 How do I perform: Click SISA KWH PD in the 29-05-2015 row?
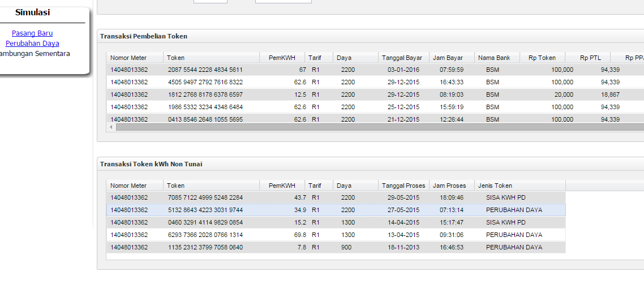(x=505, y=197)
